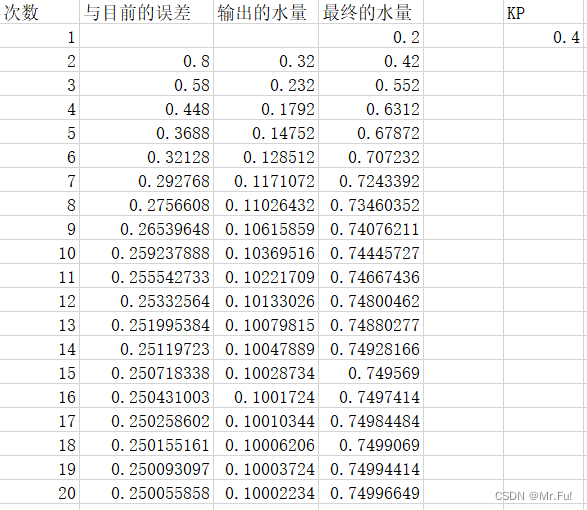The image size is (587, 510).
Task: Click the cell showing 0.73460352
Action: coord(371,204)
